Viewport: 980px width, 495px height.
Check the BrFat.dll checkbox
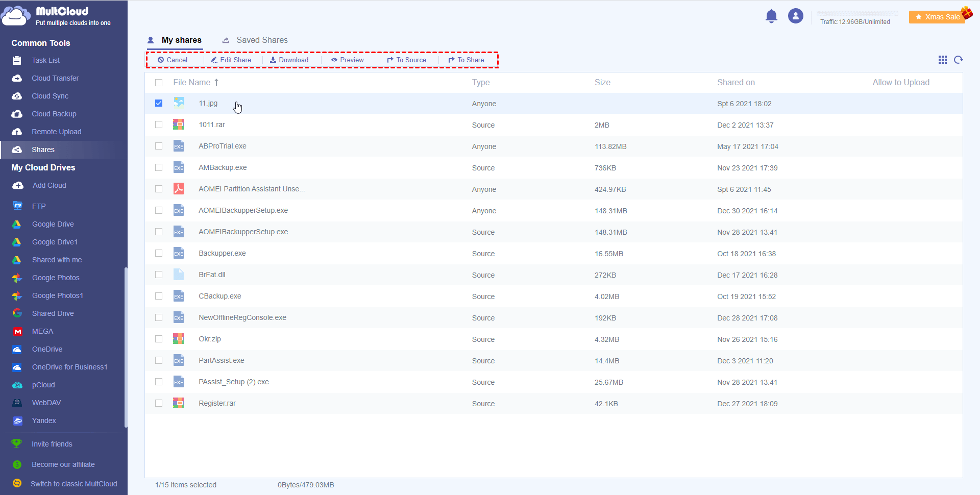tap(159, 275)
